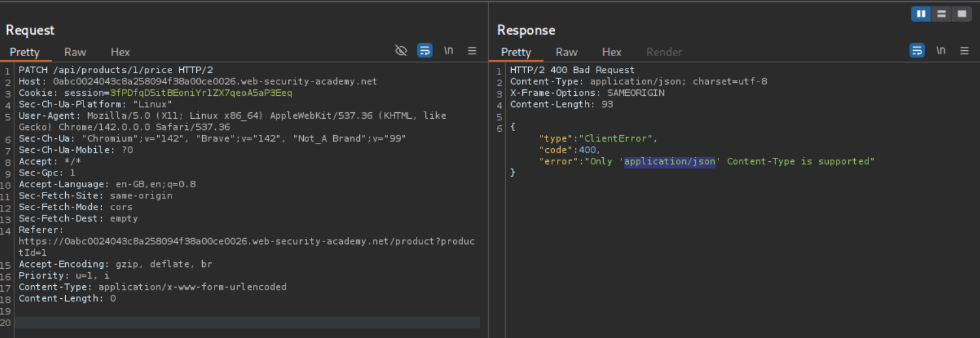The image size is (980, 338).
Task: Open the Hex tab in the Request panel
Action: (120, 52)
